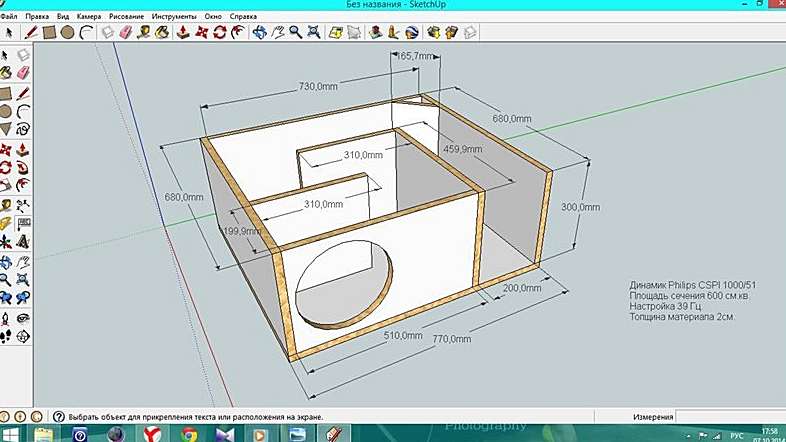Choose Offset tool in top toolbar
The height and width of the screenshot is (442, 786).
(239, 33)
